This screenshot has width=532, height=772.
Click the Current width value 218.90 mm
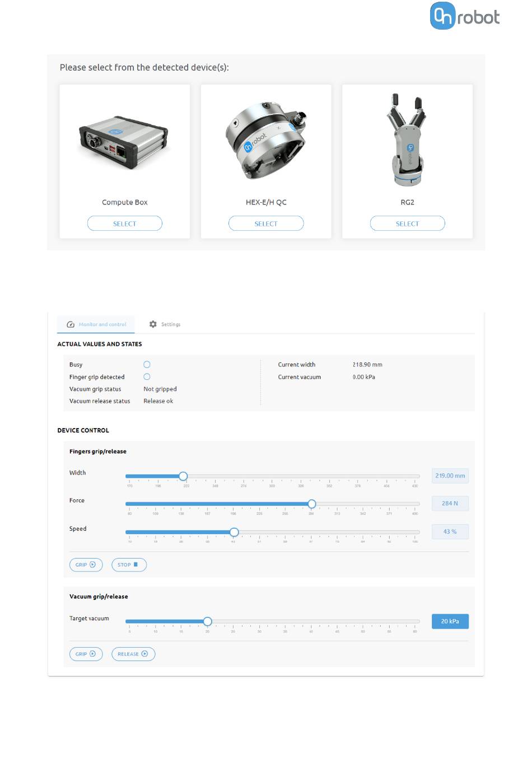pos(367,365)
